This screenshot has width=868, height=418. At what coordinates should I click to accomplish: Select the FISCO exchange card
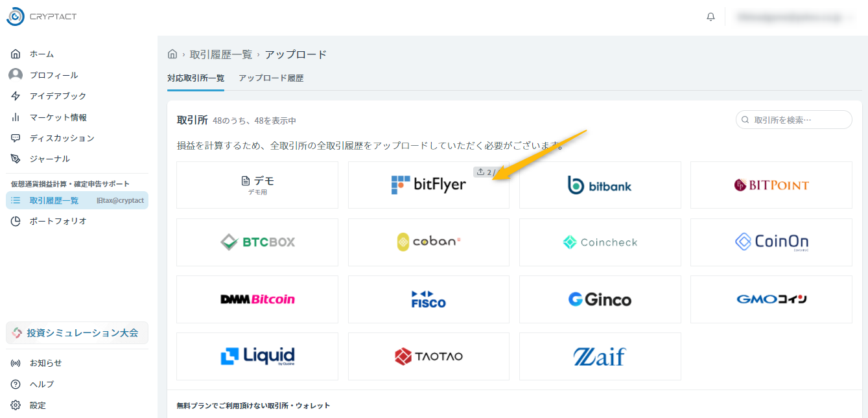(428, 299)
